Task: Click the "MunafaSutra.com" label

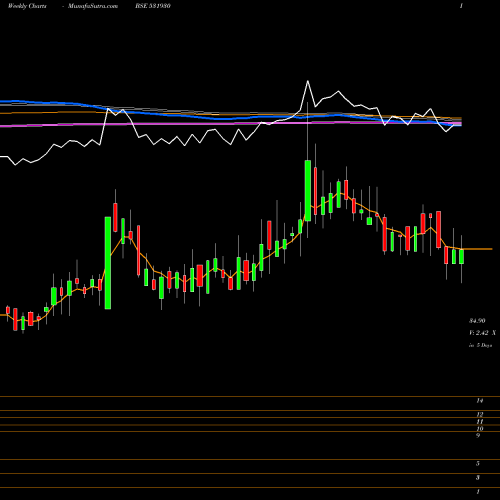Action: click(93, 6)
